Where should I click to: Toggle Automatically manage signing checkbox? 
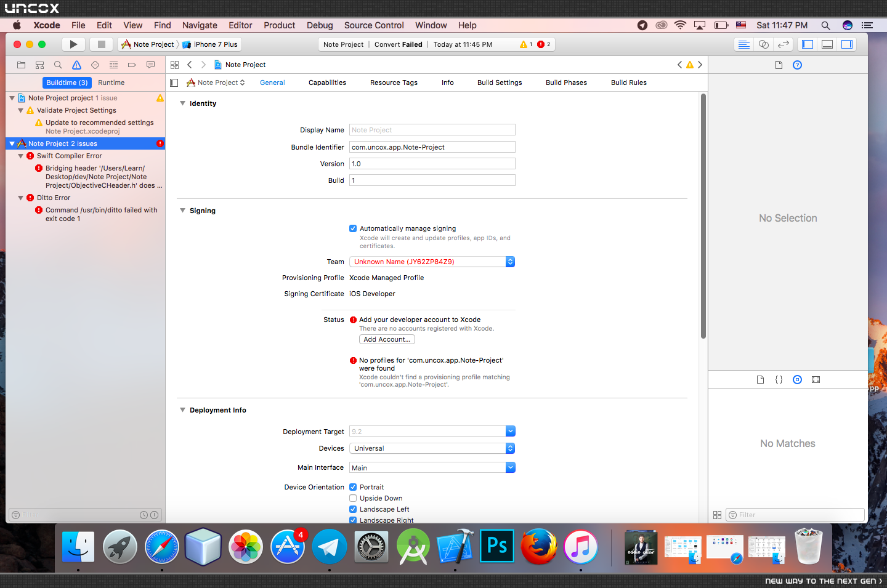coord(353,228)
